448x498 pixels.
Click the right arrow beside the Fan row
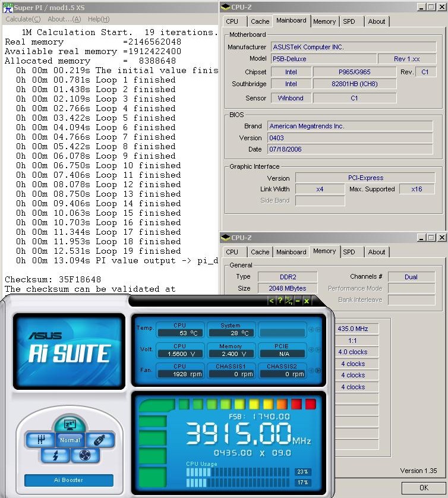(318, 370)
